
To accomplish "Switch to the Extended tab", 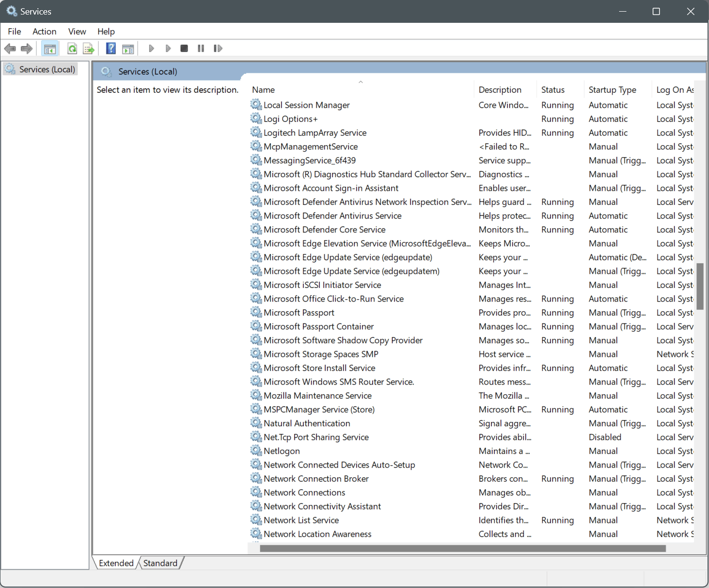I will click(116, 563).
